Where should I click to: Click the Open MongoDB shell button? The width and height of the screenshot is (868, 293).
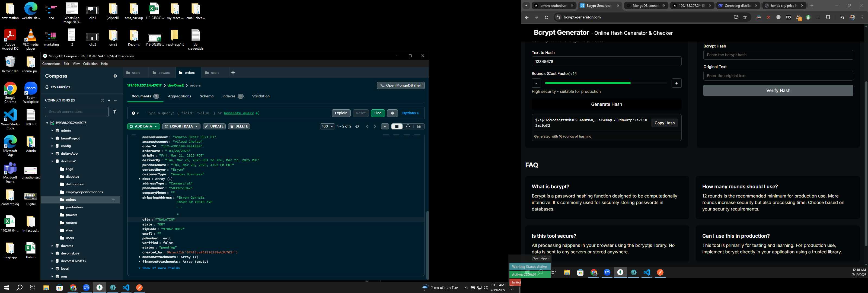click(x=401, y=86)
